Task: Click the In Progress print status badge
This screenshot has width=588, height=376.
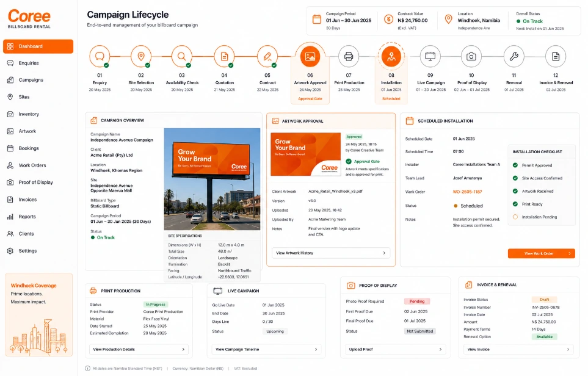Action: (156, 305)
